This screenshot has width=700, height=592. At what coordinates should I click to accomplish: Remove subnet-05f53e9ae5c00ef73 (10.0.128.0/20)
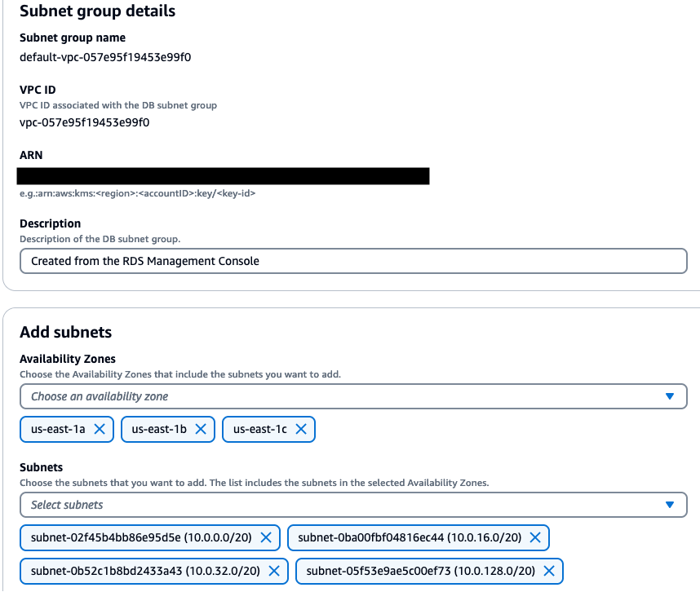pos(547,571)
